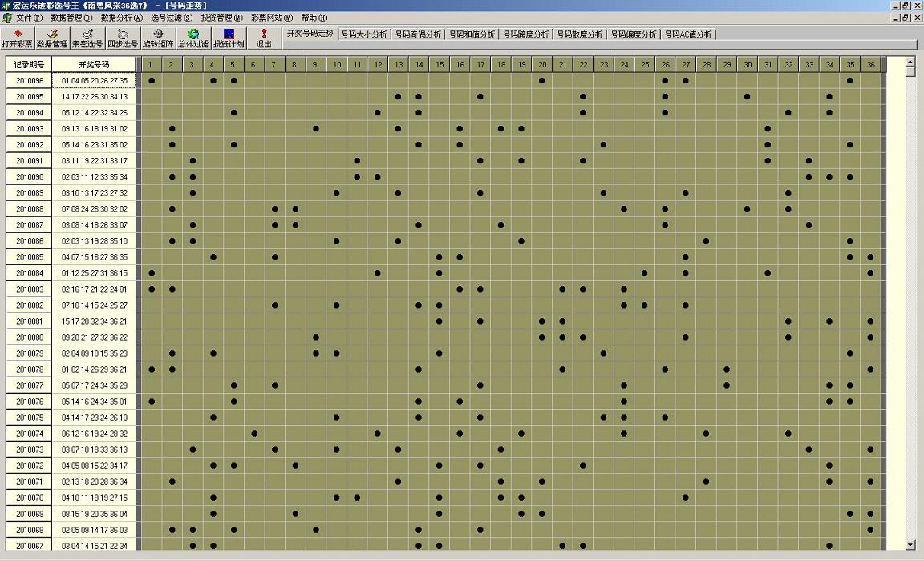
Task: Click the 总体过滤 toolbar icon
Action: [x=193, y=38]
